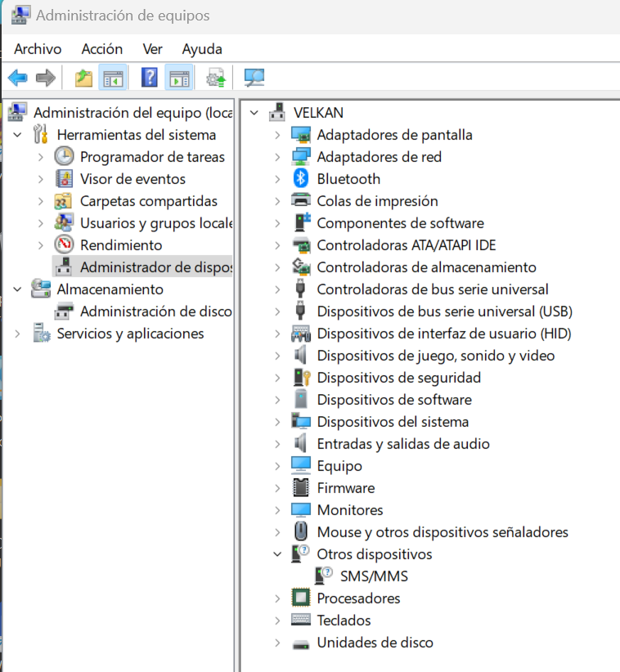Click the Dispositivos de interfaz de usuario icon
The height and width of the screenshot is (672, 620).
(300, 333)
